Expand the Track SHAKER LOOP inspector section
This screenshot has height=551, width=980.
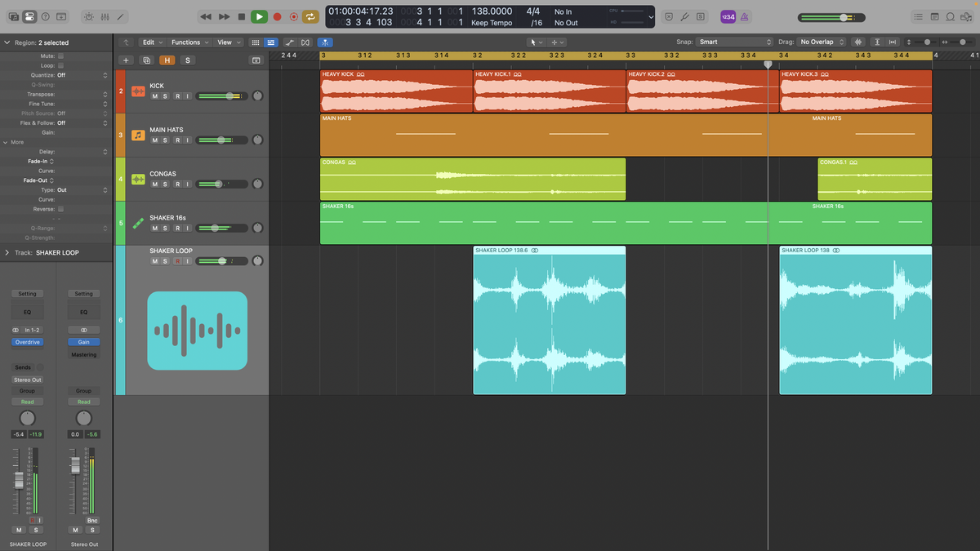(7, 253)
